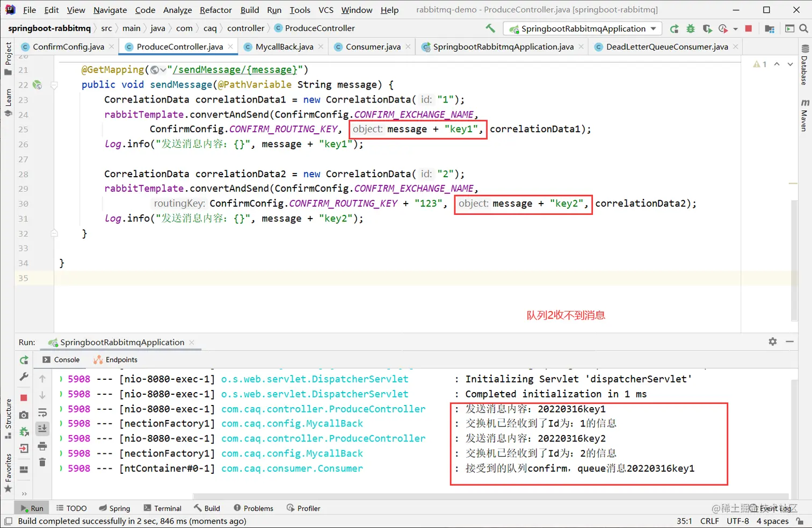The width and height of the screenshot is (812, 528).
Task: Click the Restore Layout icon in the Run panel
Action: click(x=24, y=469)
